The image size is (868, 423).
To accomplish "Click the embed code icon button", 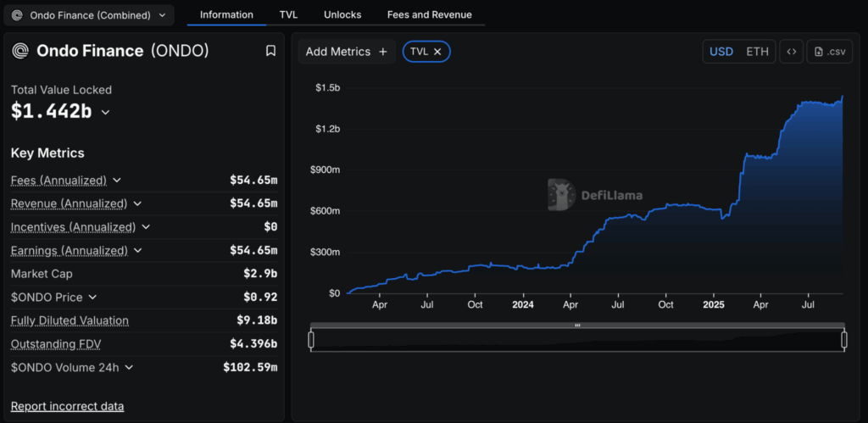I will 791,52.
